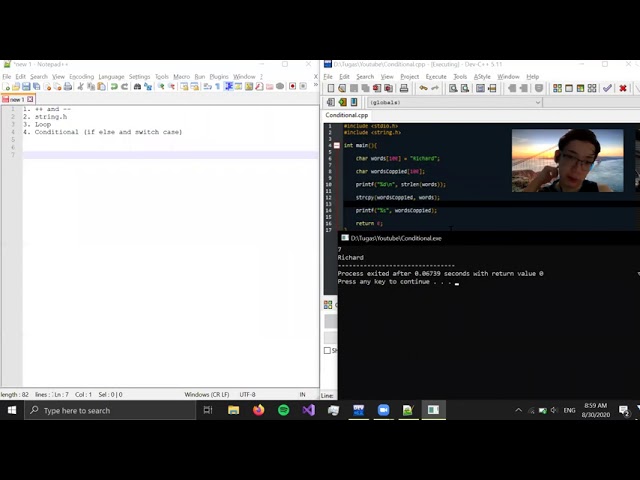Click Print icon in Dev-C++ toolbar
The height and width of the screenshot is (480, 640).
tap(404, 88)
